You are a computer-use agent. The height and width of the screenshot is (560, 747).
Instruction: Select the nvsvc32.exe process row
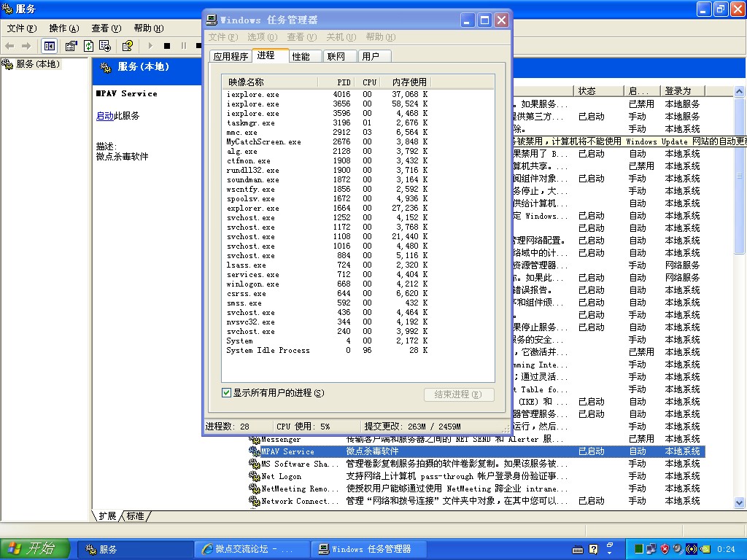click(x=327, y=322)
